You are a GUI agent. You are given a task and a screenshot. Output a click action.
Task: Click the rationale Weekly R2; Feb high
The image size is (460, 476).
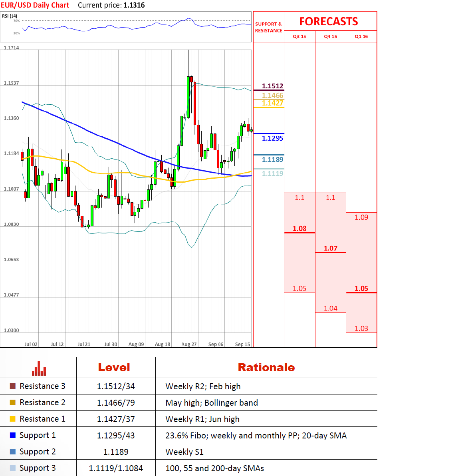pyautogui.click(x=203, y=386)
